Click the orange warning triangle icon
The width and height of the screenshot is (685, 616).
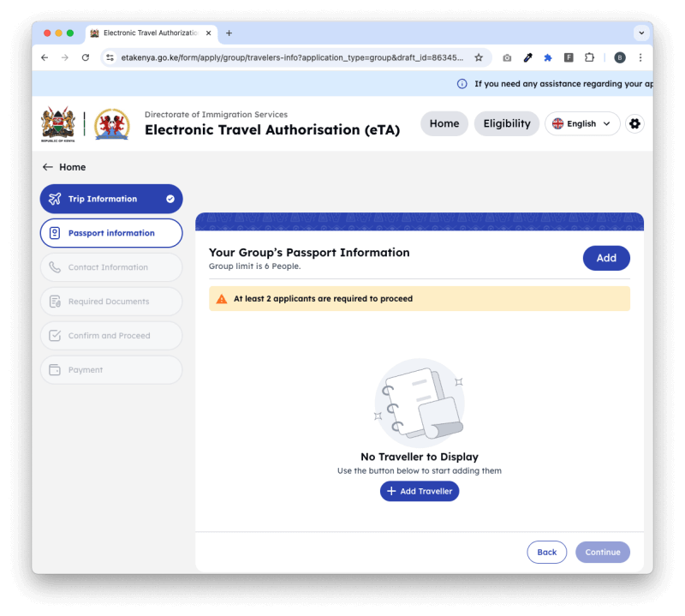[x=222, y=299]
